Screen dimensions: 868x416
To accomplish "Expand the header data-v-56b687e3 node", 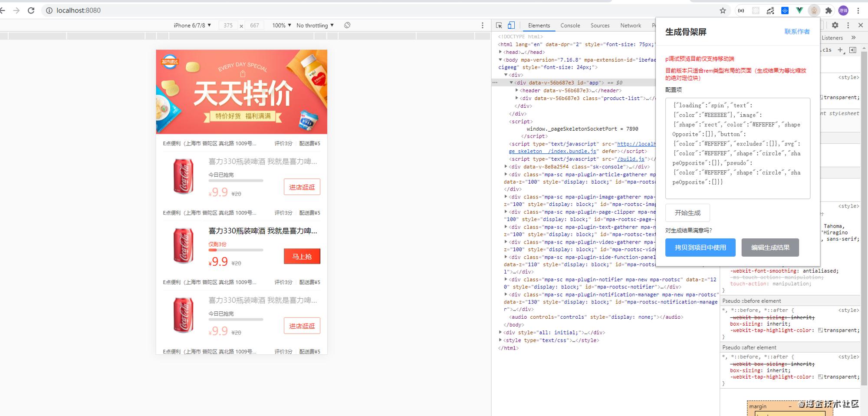I will click(516, 90).
